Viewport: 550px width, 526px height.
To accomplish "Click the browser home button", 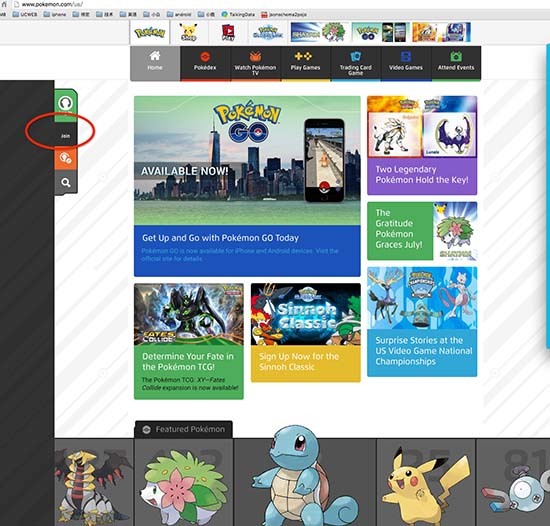I will pyautogui.click(x=4, y=4).
